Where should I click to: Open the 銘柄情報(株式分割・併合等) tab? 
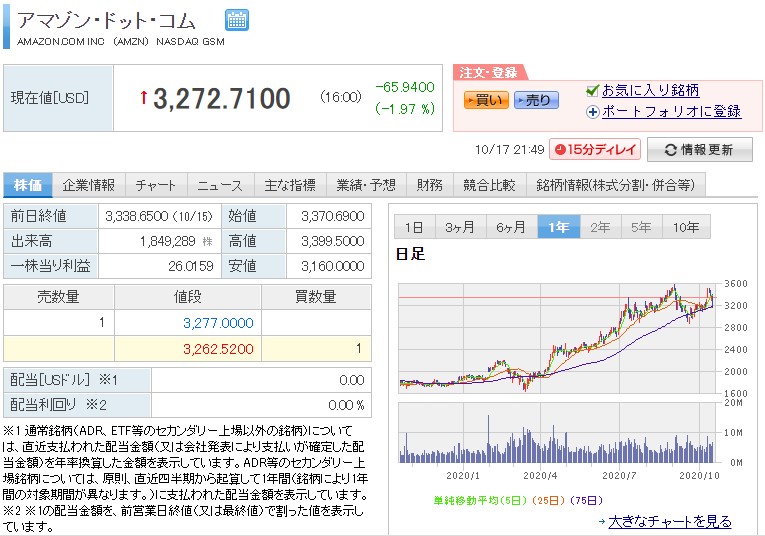pos(616,185)
